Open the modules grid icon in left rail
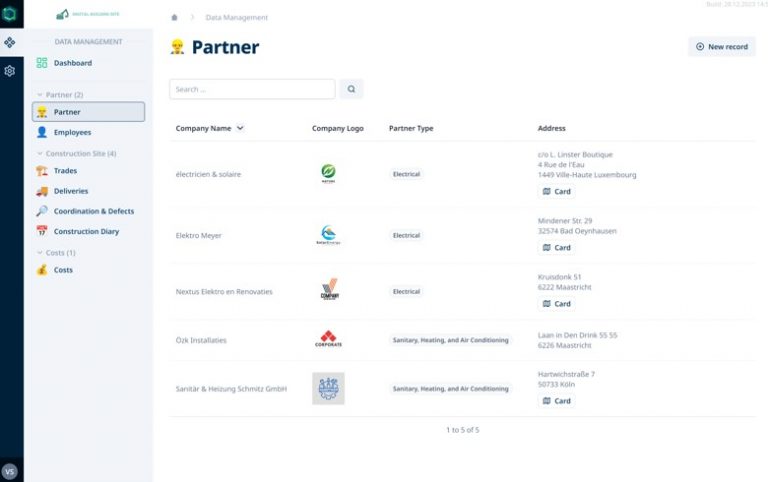 (9, 43)
